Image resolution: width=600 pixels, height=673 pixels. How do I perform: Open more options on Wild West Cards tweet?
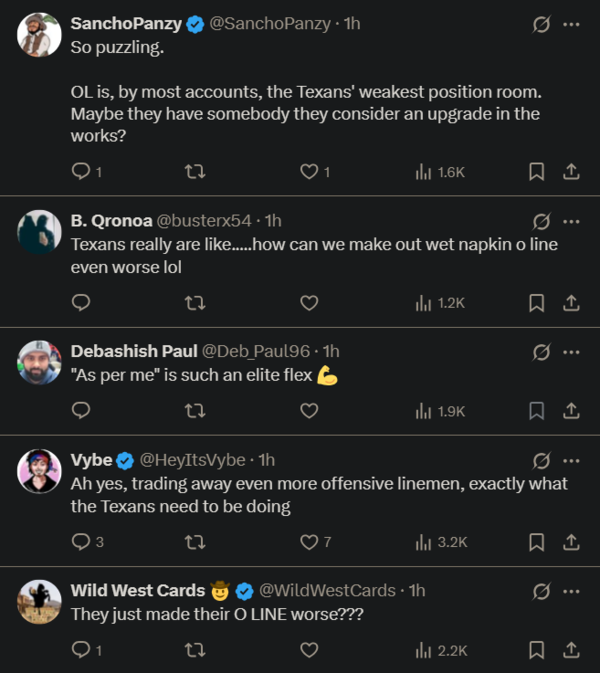point(571,591)
